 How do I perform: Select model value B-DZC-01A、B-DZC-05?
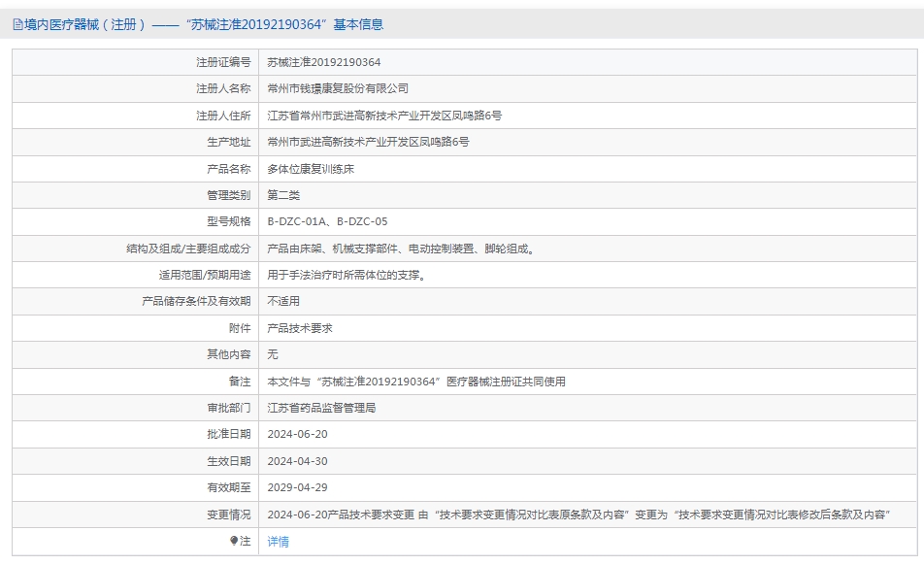pyautogui.click(x=328, y=221)
